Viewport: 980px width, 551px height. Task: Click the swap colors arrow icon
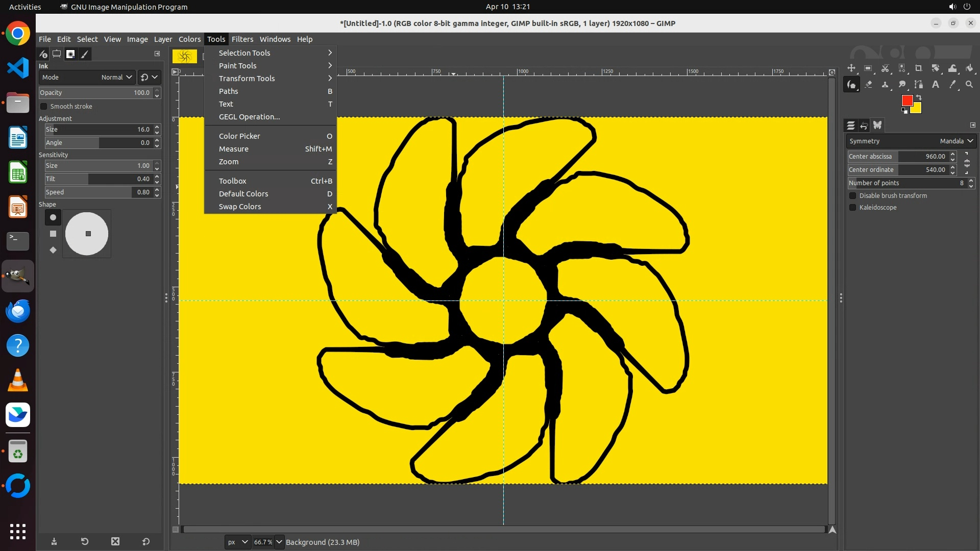(x=919, y=97)
